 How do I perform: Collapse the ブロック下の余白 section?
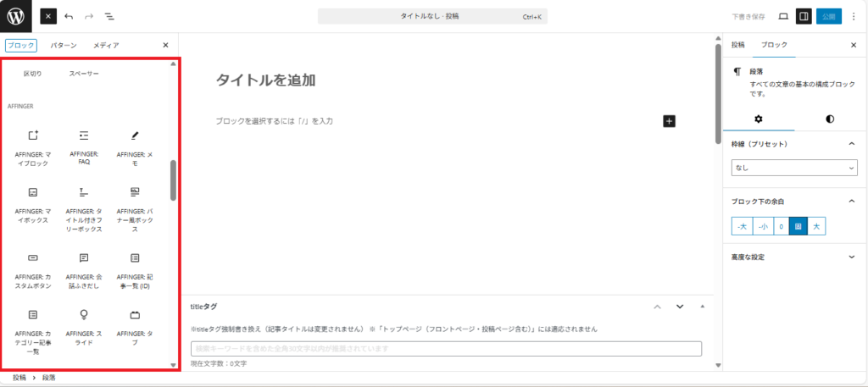851,201
